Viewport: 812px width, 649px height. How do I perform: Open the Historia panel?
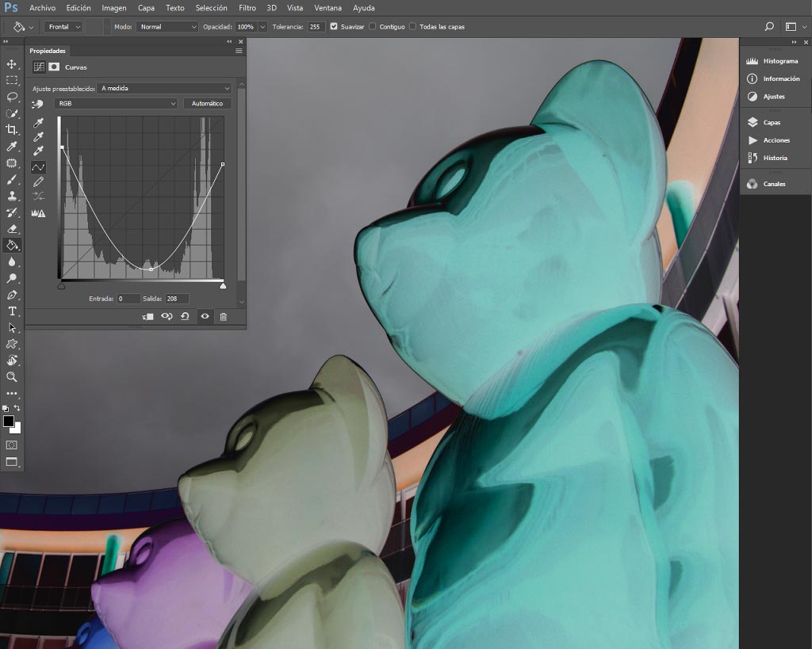[x=768, y=158]
